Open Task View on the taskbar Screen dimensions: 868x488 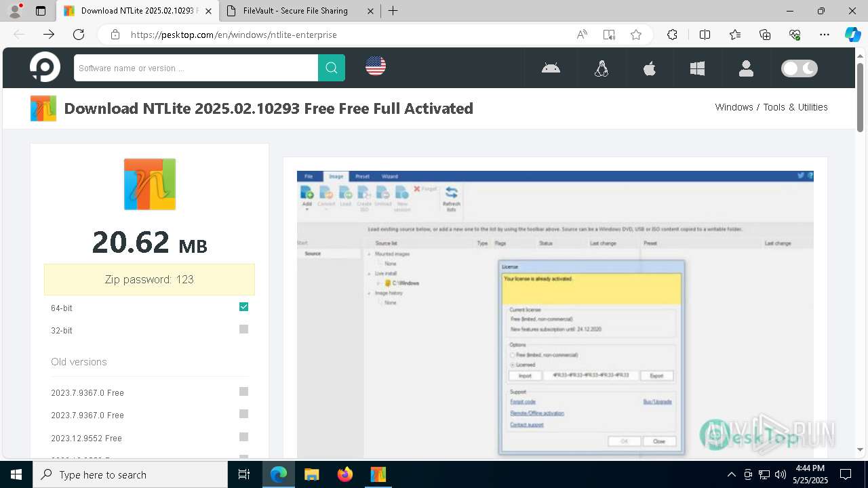[x=244, y=474]
